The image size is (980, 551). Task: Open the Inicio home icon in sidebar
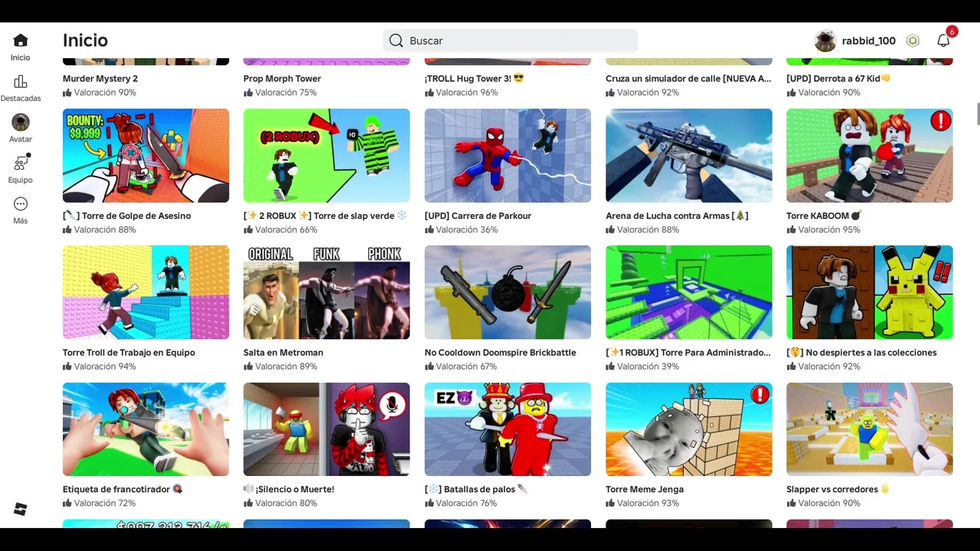tap(21, 41)
